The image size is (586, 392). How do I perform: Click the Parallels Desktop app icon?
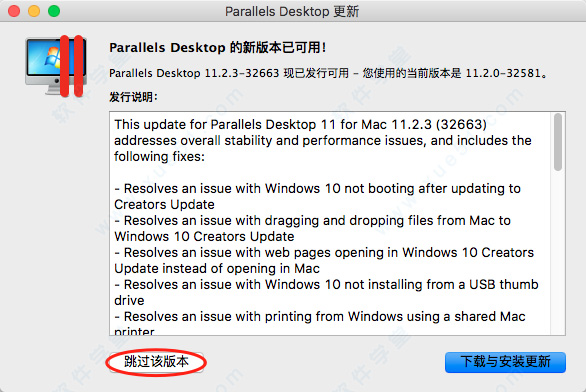(56, 66)
